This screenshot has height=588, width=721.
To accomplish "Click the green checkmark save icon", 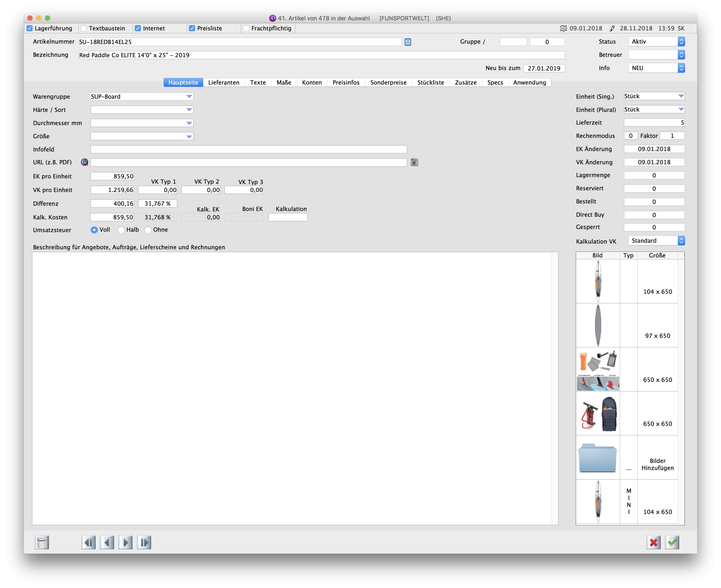I will pos(672,542).
